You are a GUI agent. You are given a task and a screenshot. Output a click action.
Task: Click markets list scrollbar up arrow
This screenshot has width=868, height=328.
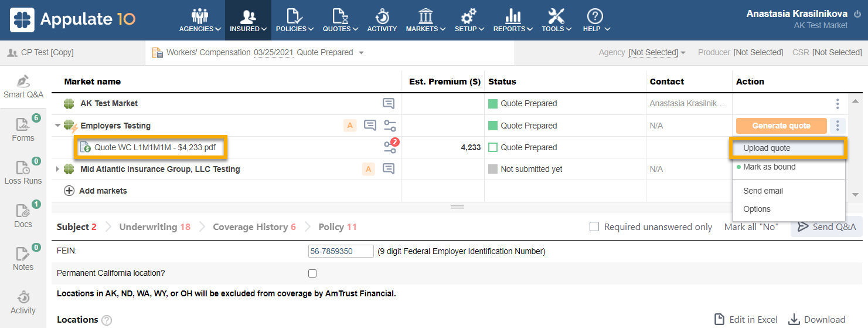pyautogui.click(x=855, y=101)
